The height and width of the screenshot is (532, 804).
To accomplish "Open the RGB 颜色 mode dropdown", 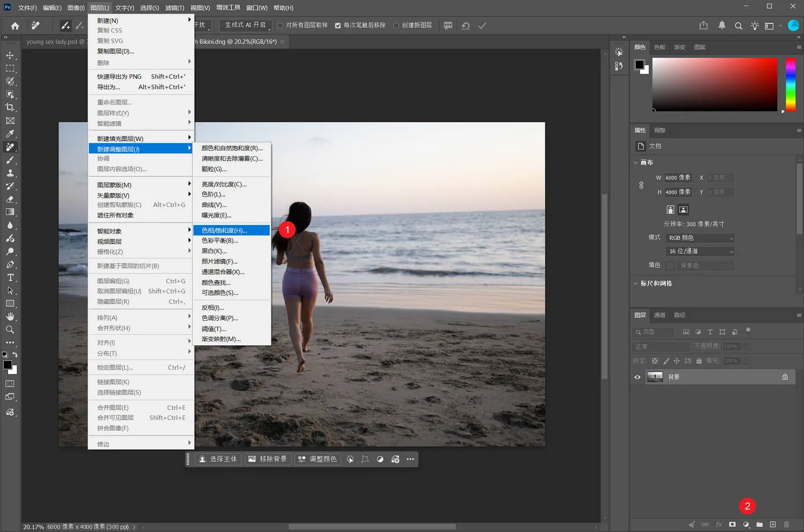I will (x=700, y=238).
